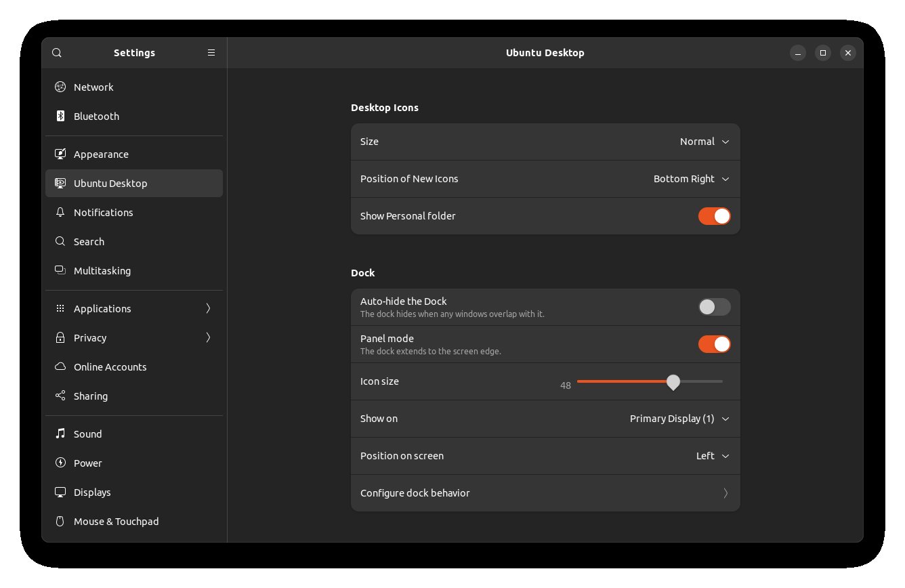
Task: Open Configure dock behavior chevron
Action: pyautogui.click(x=725, y=493)
